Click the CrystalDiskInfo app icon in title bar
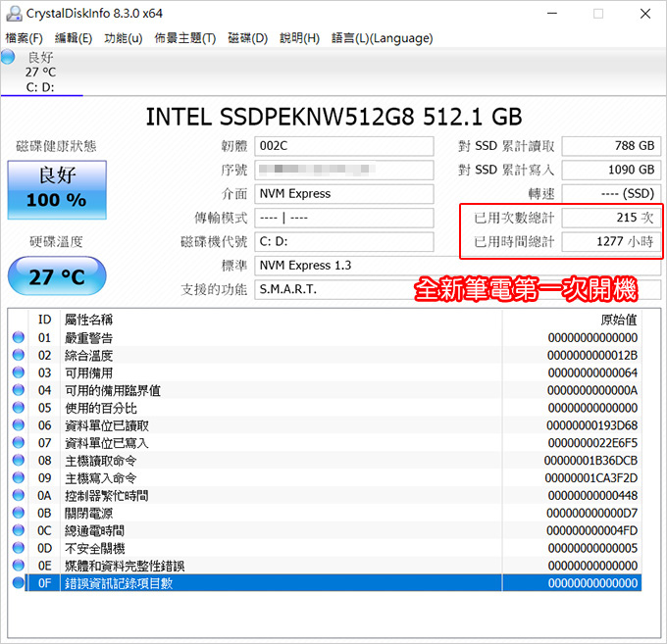Image resolution: width=667 pixels, height=644 pixels. pyautogui.click(x=14, y=14)
